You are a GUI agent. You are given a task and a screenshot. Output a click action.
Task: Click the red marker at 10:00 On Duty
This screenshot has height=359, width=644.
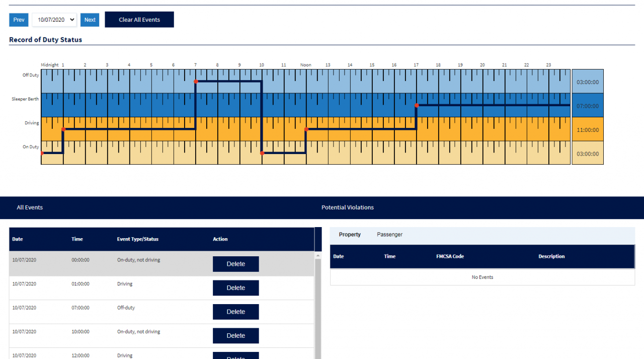[262, 153]
